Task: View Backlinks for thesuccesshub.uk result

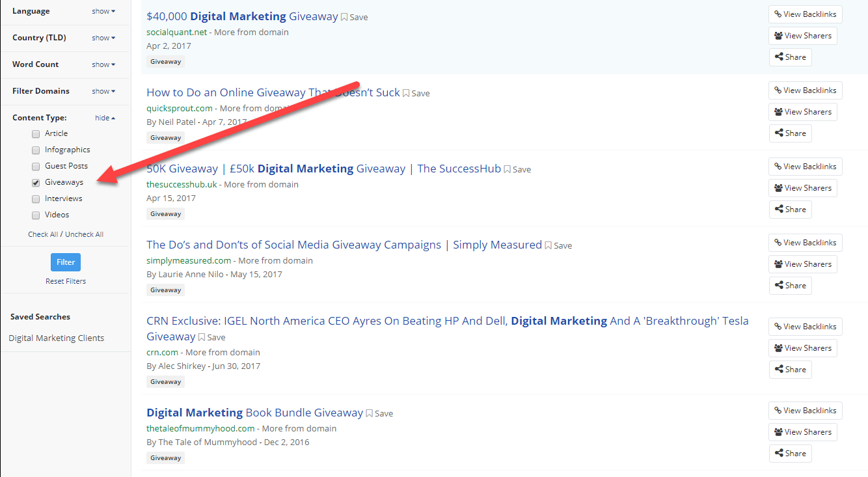Action: coord(806,167)
